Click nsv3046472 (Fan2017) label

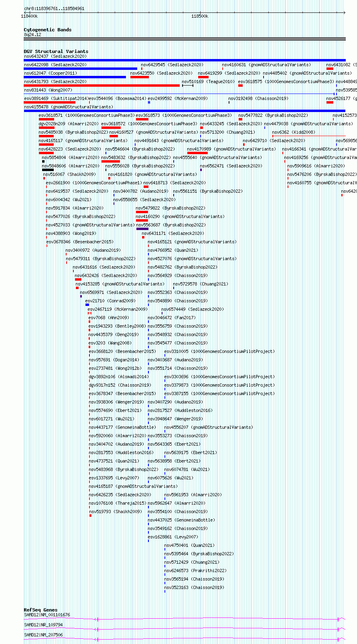172,318
